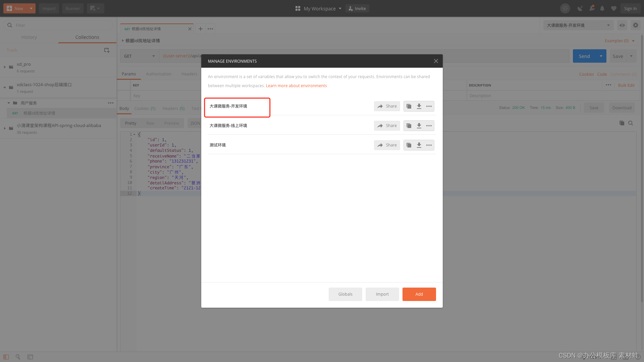Image resolution: width=644 pixels, height=362 pixels.
Task: Open the environment selector dropdown
Action: (x=578, y=25)
